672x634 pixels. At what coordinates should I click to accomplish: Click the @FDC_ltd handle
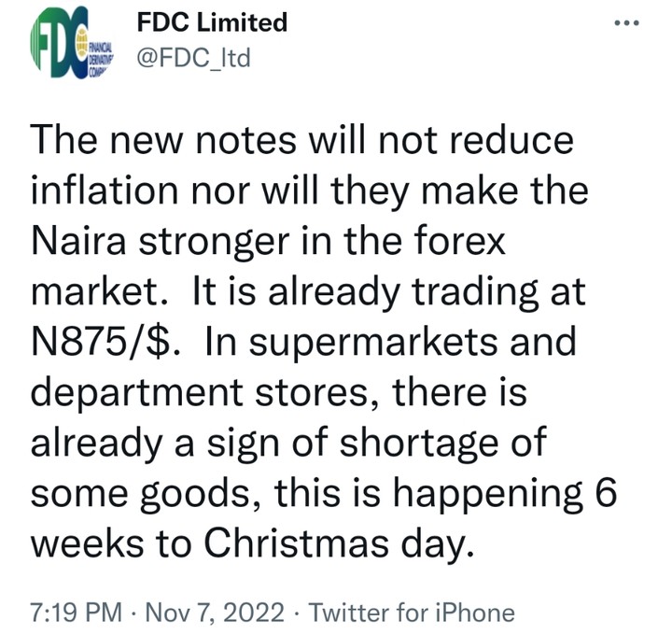pyautogui.click(x=193, y=61)
